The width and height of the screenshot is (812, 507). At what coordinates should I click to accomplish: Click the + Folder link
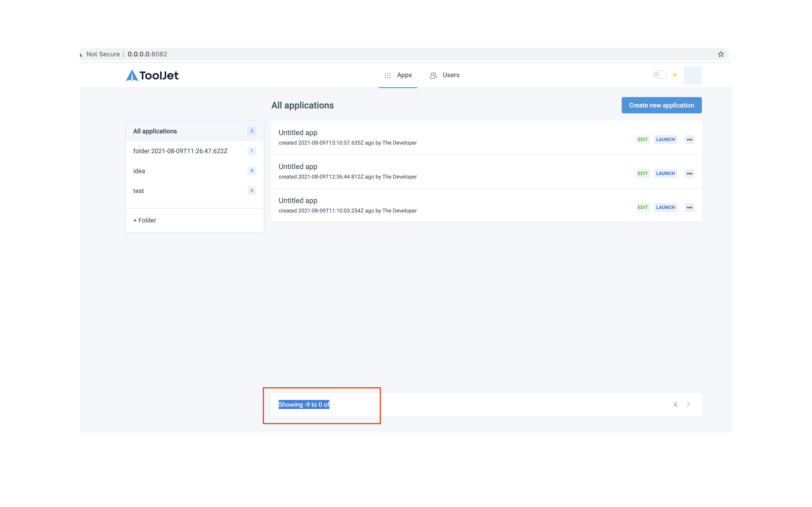click(x=144, y=220)
